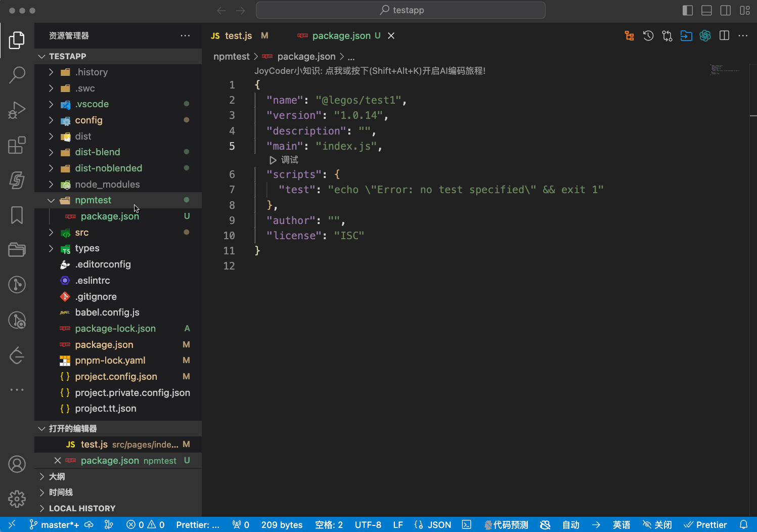Toggle the primary side bar layout icon
This screenshot has width=757, height=532.
point(687,10)
